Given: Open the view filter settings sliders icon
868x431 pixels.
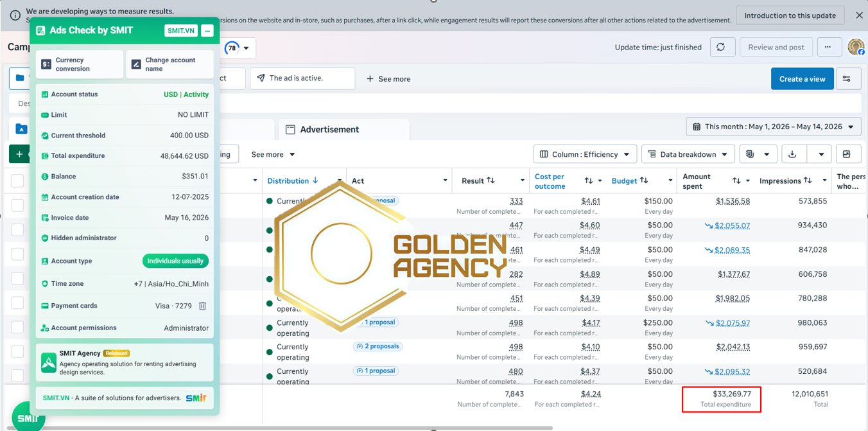Looking at the screenshot, I should [847, 79].
